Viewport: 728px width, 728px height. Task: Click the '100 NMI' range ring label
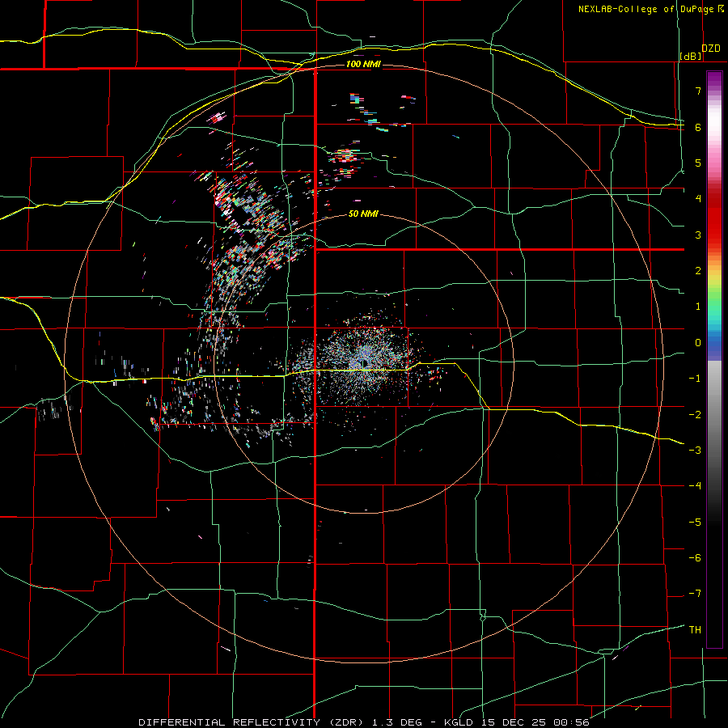click(363, 64)
